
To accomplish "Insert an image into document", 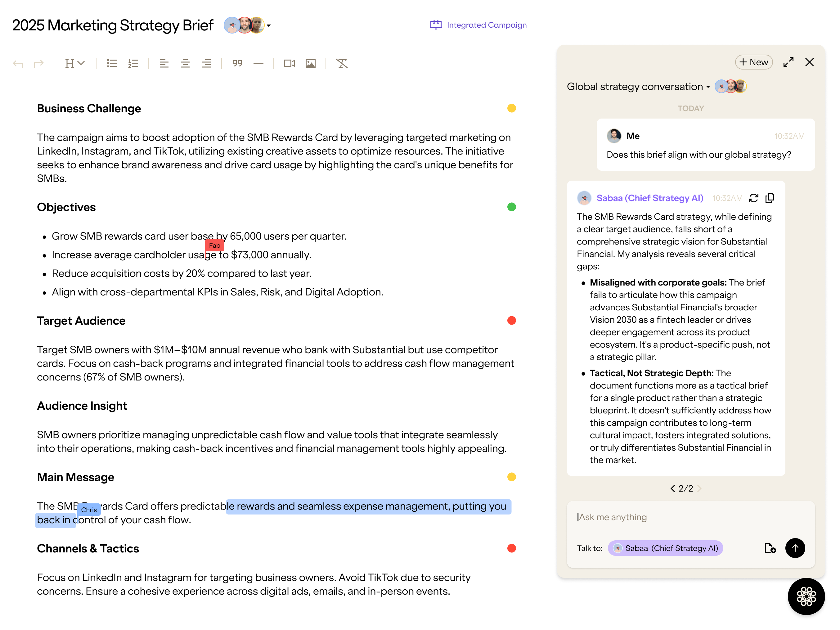I will (x=310, y=63).
